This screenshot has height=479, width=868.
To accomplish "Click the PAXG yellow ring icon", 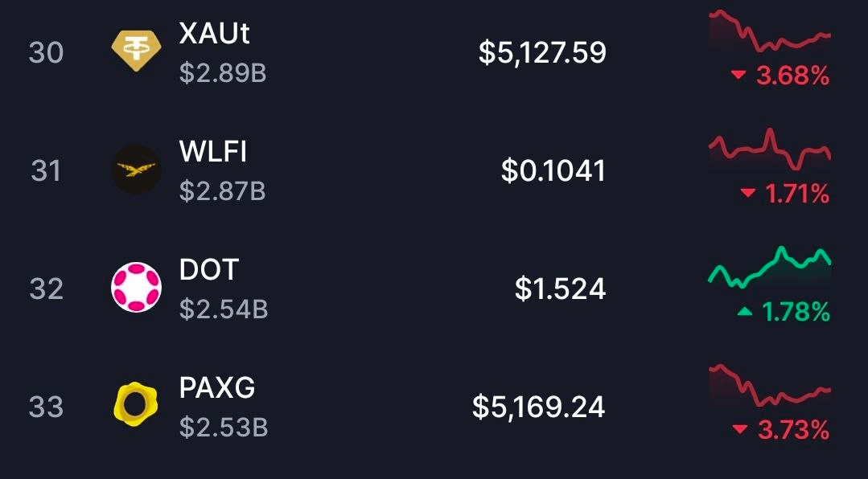I will click(x=136, y=405).
